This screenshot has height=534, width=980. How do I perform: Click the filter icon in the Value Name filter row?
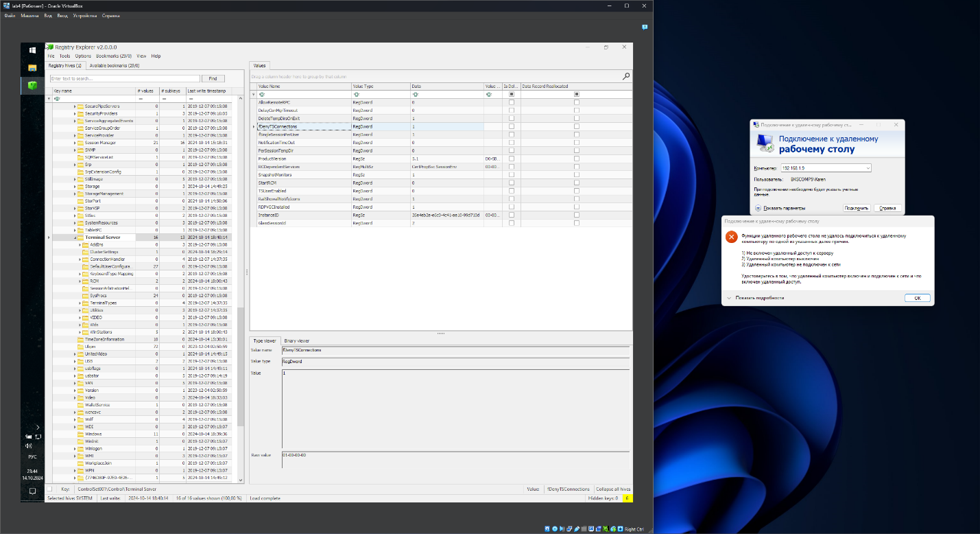261,94
